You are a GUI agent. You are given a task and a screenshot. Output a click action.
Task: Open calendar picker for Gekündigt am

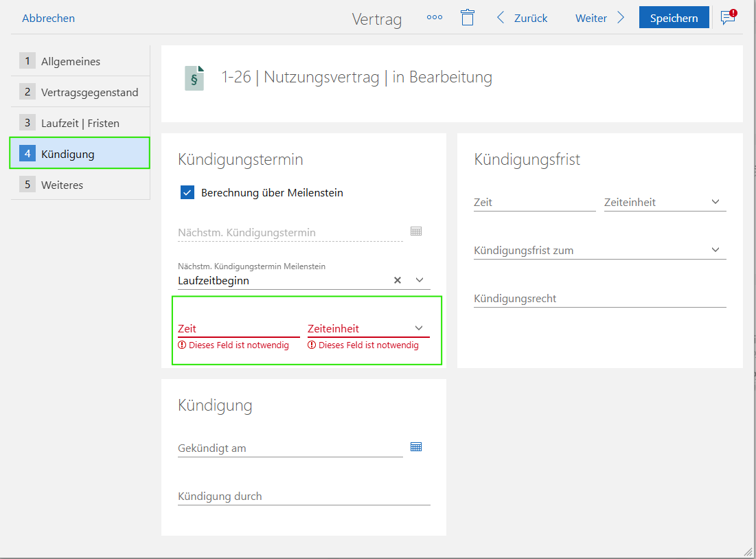tap(416, 446)
